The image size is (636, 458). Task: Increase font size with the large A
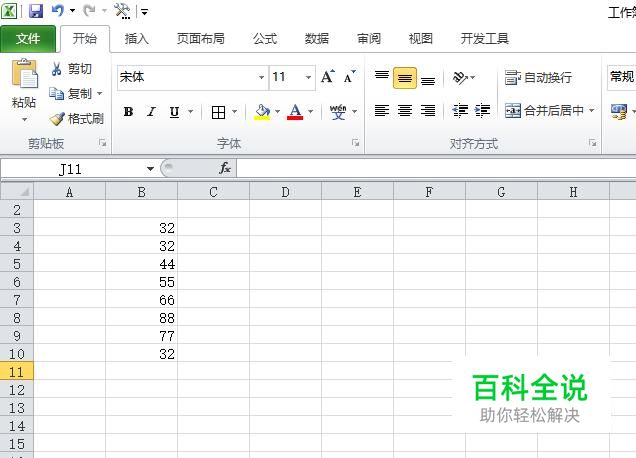[x=328, y=77]
